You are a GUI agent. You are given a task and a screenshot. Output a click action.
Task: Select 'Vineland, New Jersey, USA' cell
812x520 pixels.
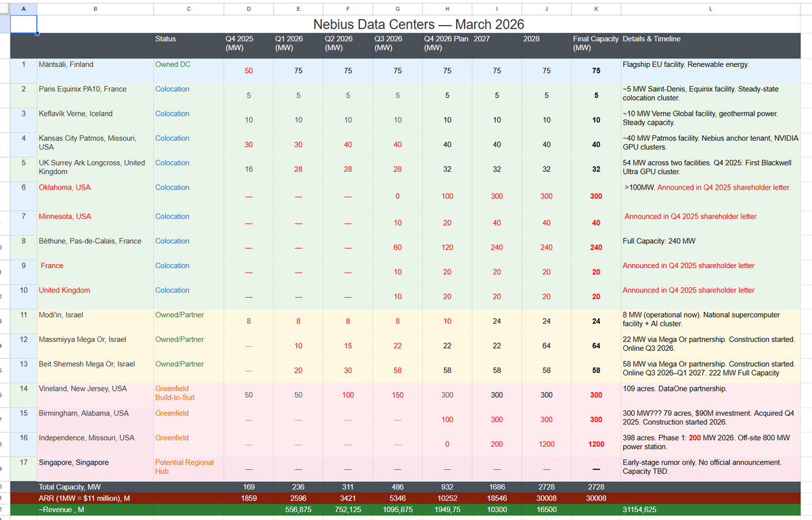[x=95, y=395]
